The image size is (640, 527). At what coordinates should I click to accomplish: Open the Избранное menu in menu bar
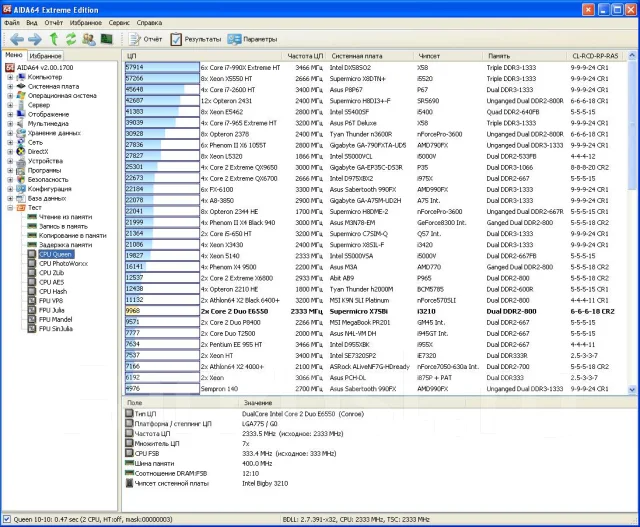point(86,23)
